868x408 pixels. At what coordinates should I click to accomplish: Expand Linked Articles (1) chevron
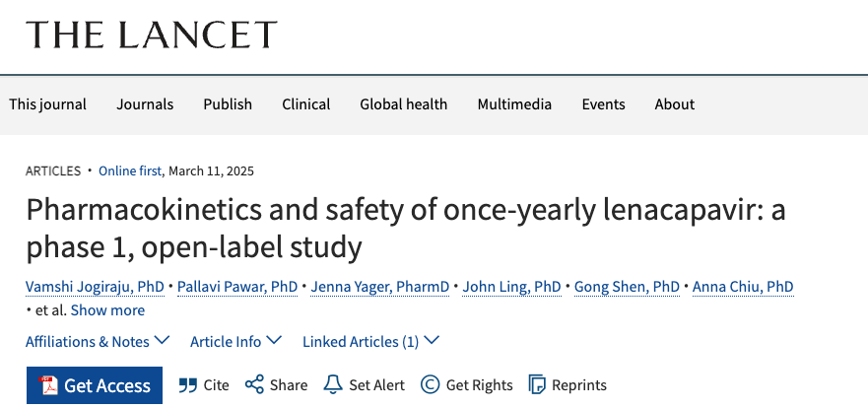click(x=431, y=340)
